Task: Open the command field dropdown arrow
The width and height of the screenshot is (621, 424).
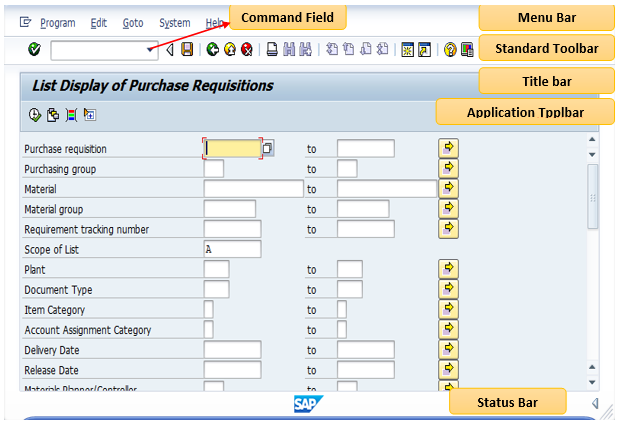Action: pos(150,49)
